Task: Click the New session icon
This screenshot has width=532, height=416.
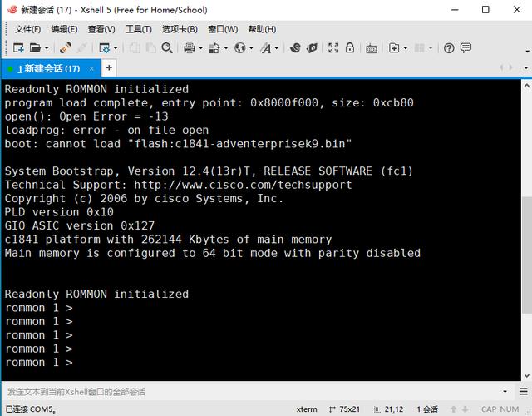Action: point(18,48)
